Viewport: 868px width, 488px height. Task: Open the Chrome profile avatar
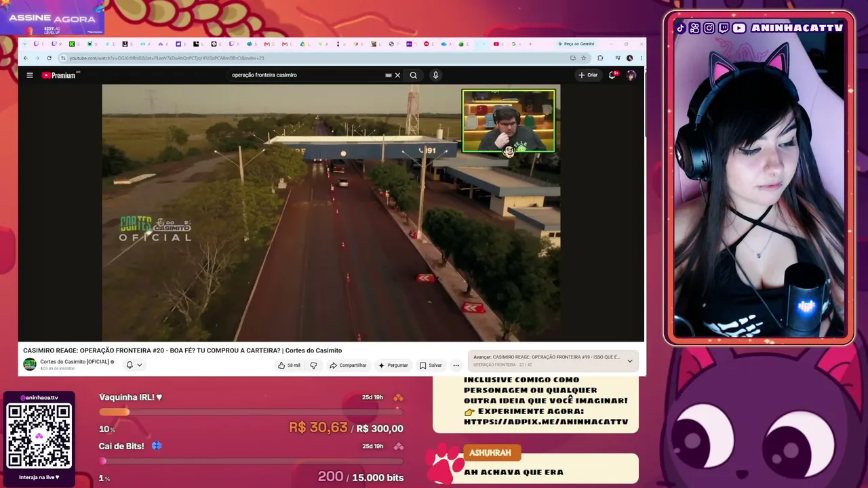coord(630,58)
